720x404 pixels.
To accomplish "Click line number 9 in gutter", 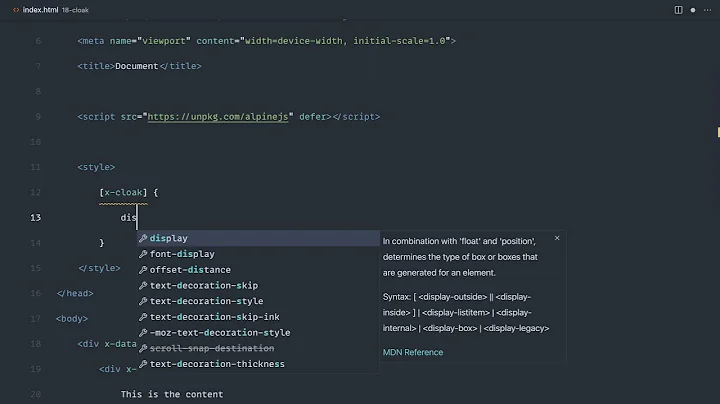I will click(38, 117).
